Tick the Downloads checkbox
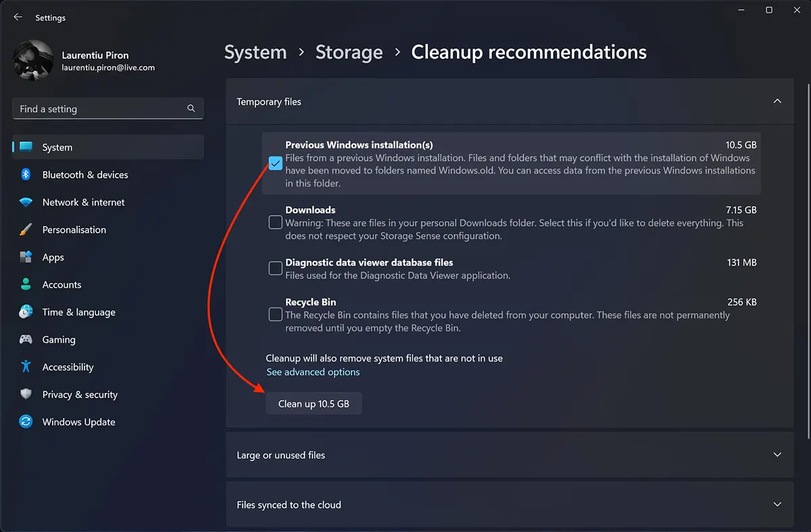The height and width of the screenshot is (532, 811). coord(275,222)
